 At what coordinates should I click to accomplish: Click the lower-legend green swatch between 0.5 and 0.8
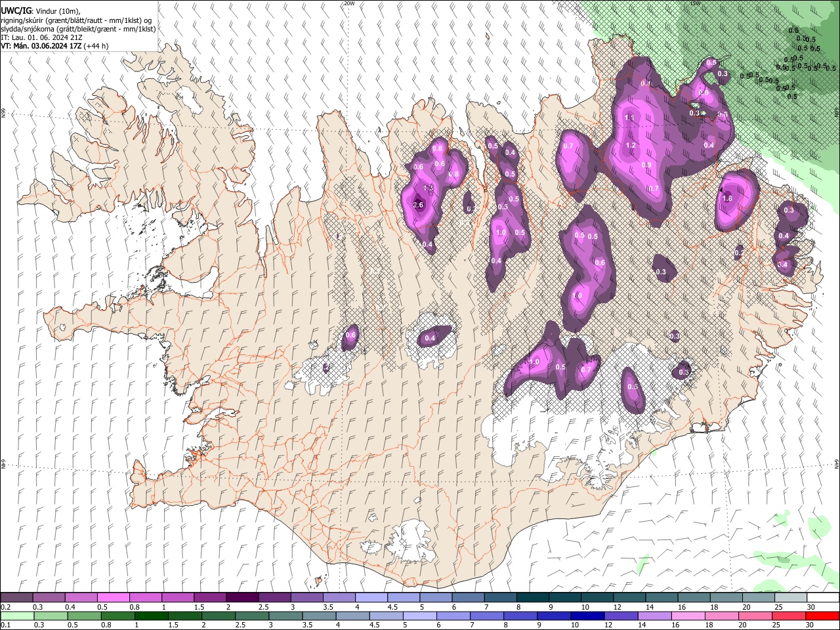81,616
